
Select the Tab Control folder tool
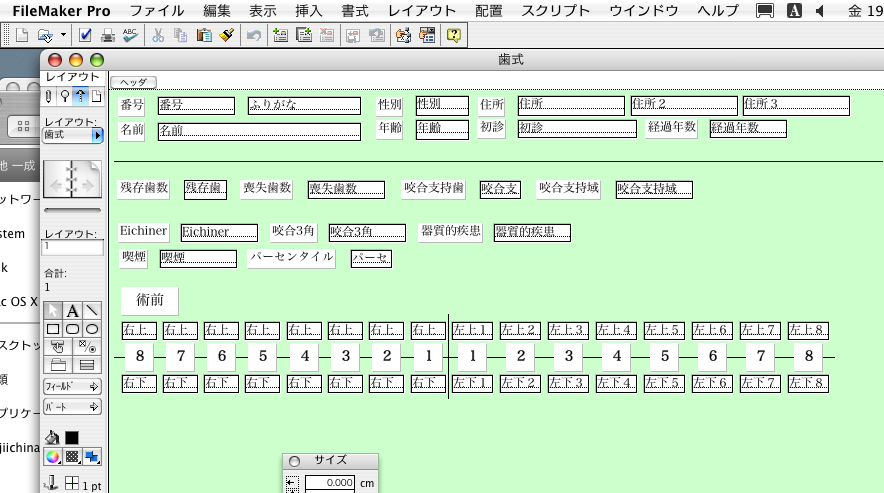(58, 365)
